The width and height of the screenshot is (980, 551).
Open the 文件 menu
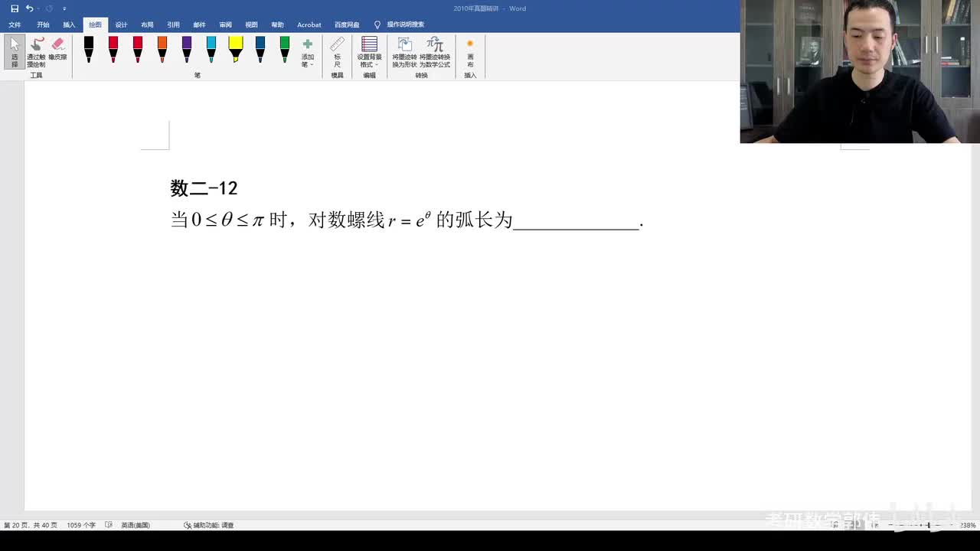point(15,24)
